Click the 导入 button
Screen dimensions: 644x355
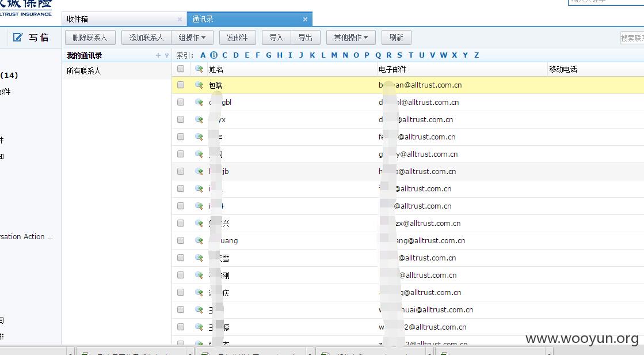click(x=276, y=37)
